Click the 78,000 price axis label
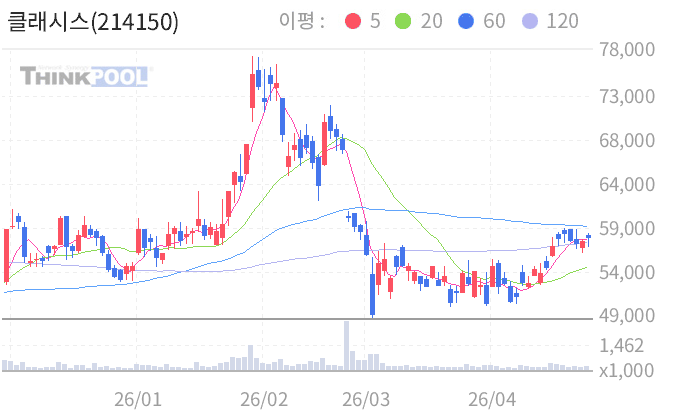Viewport: 686px width, 420px height. (x=627, y=49)
